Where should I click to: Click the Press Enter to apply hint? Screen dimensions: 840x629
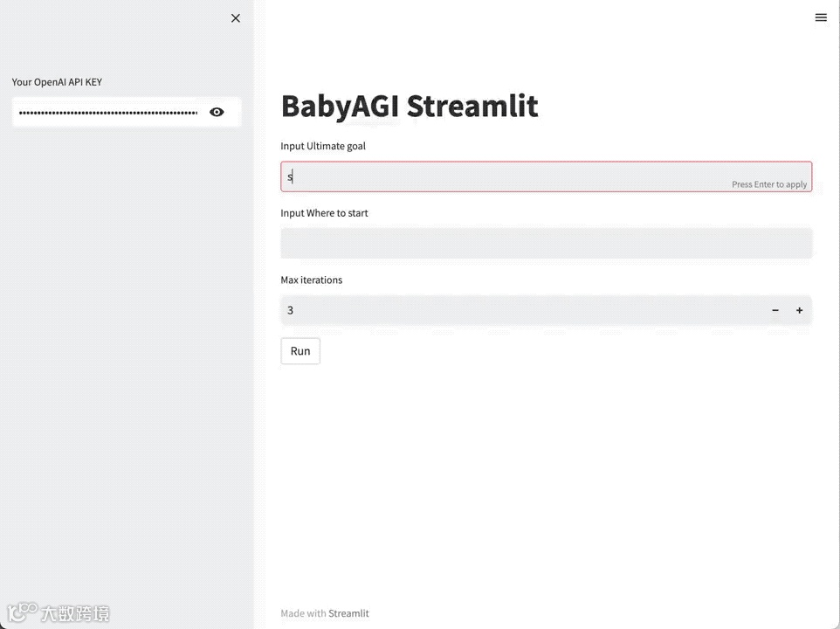(x=769, y=184)
